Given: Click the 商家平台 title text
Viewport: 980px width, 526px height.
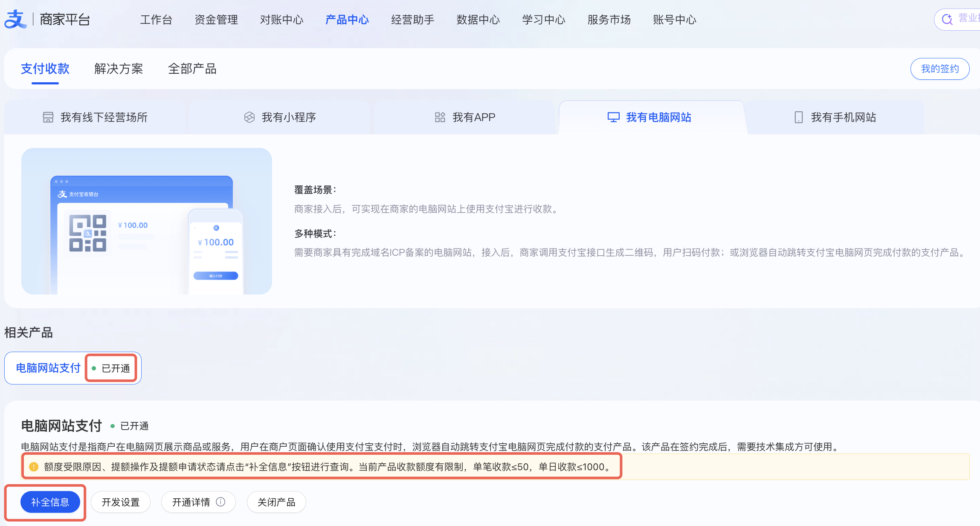Looking at the screenshot, I should pyautogui.click(x=65, y=19).
